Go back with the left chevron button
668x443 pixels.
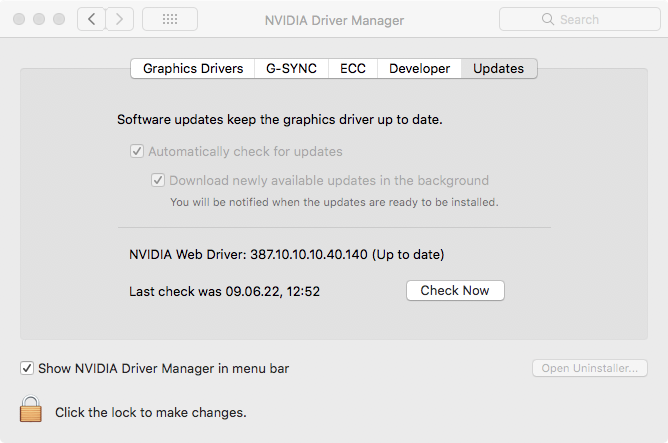click(x=91, y=19)
